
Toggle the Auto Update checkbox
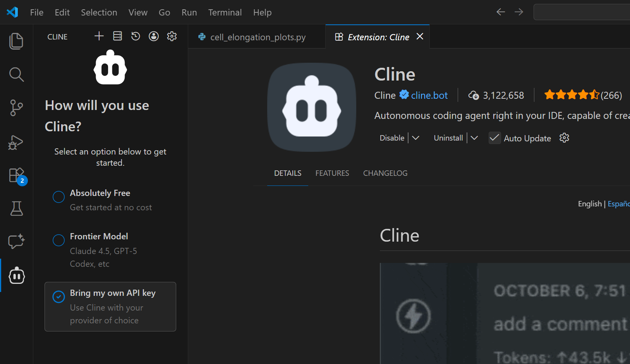[x=494, y=138]
